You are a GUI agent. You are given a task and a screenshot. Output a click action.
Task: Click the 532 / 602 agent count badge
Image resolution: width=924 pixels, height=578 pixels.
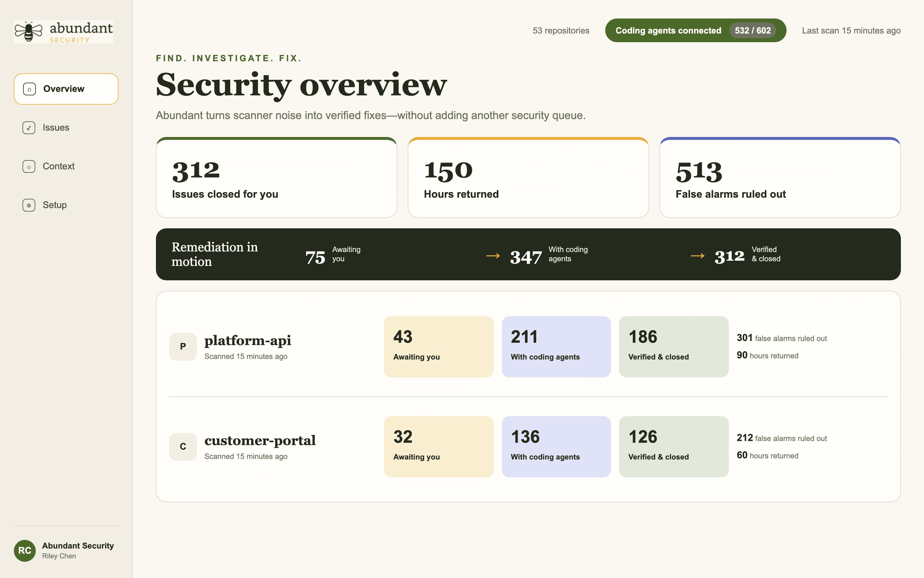[752, 31]
